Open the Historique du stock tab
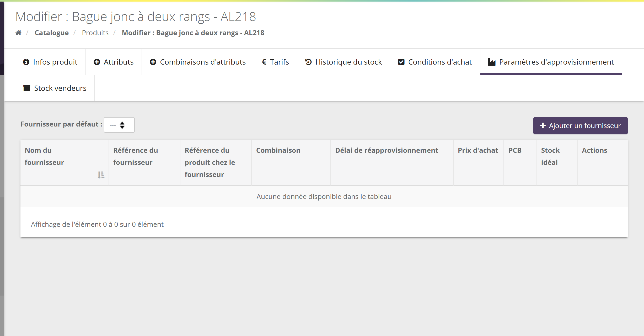Screen dimensions: 644x336 click(344, 62)
